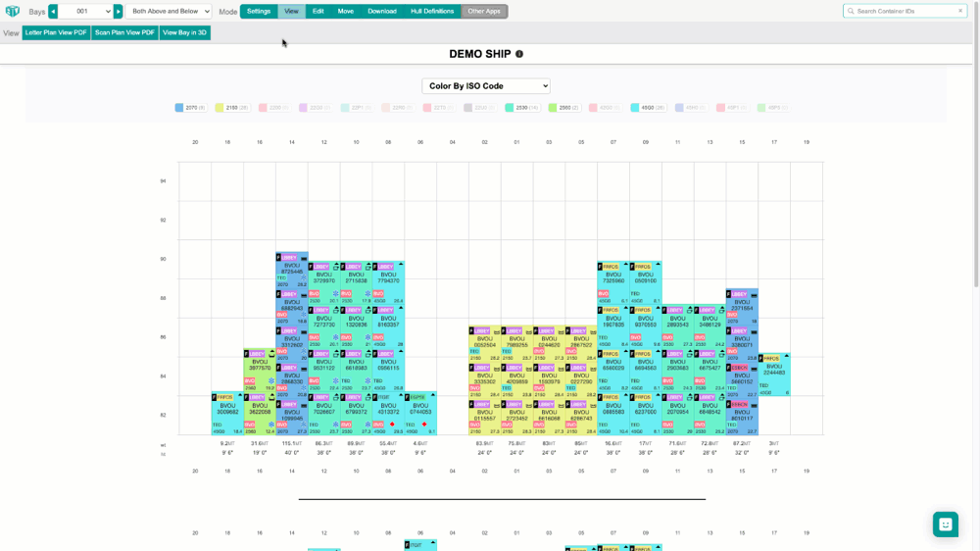Screen dimensions: 980x551
Task: Open the bay number 001 dropdown
Action: coord(84,12)
